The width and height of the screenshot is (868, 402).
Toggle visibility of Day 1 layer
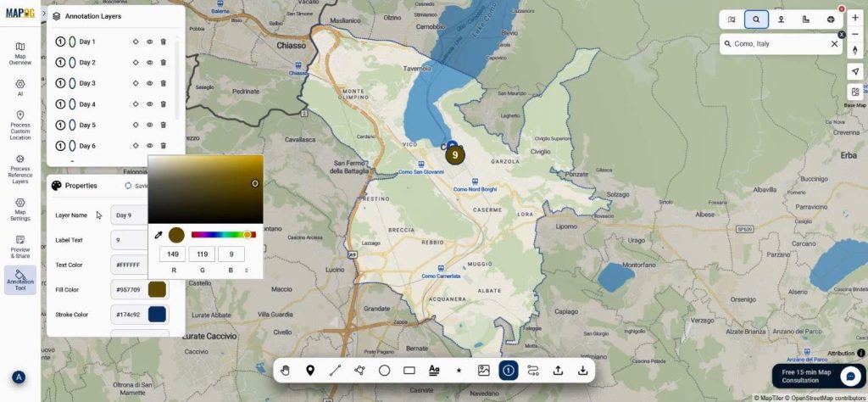coord(149,42)
